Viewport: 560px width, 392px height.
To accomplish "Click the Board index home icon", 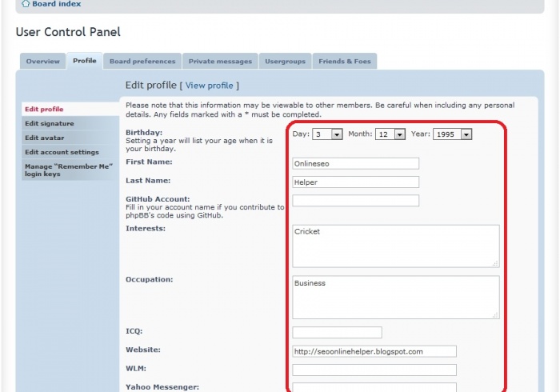I will tap(26, 4).
